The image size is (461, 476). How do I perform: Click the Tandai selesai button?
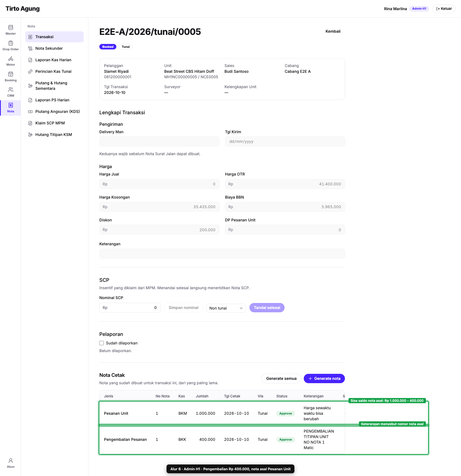267,308
